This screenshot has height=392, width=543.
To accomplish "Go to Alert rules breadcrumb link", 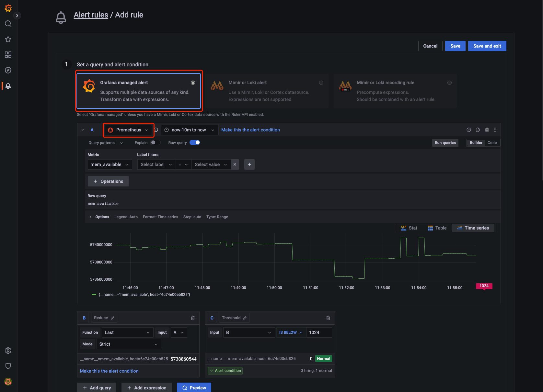I will [x=91, y=15].
